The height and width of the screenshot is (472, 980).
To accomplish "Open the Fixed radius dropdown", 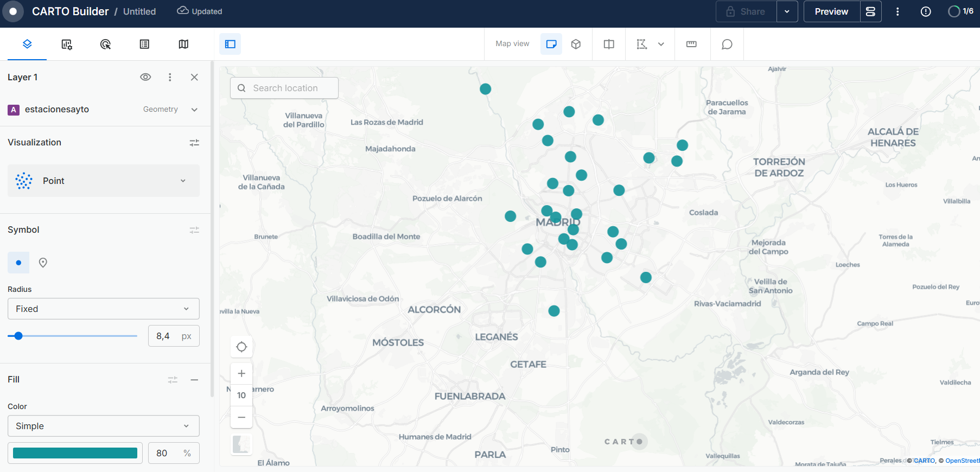I will tap(104, 309).
